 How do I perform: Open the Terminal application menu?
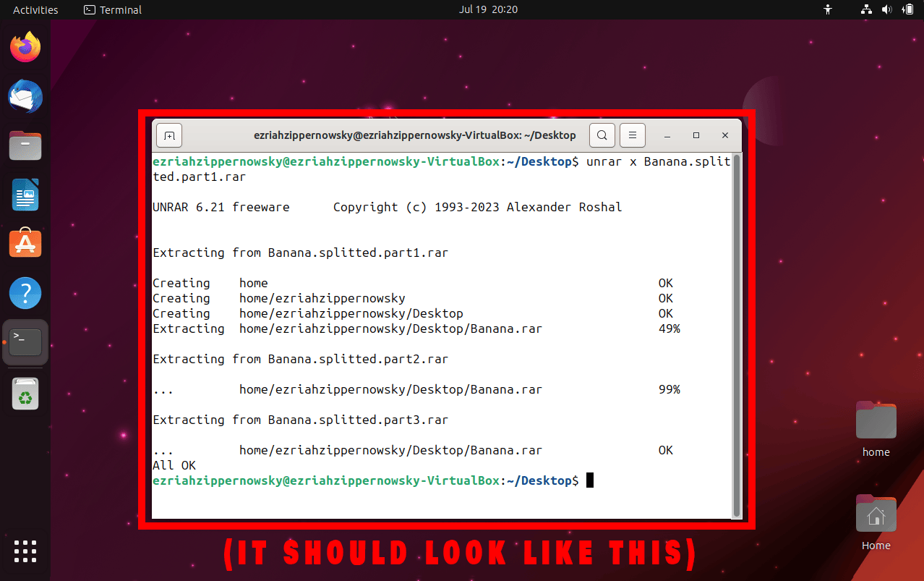[112, 9]
